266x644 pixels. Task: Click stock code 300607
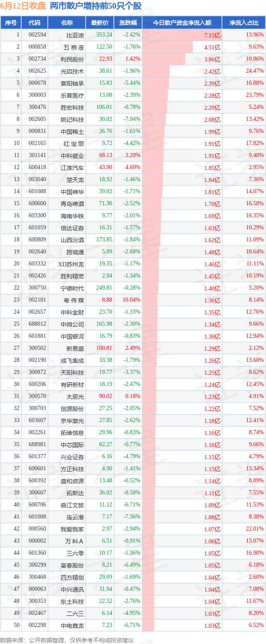tap(38, 493)
